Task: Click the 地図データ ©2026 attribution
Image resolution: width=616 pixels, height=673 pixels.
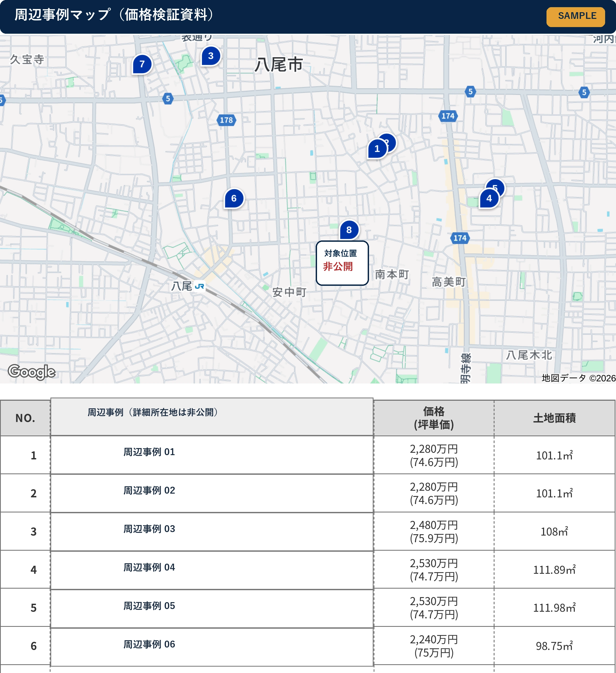Action: [x=579, y=378]
